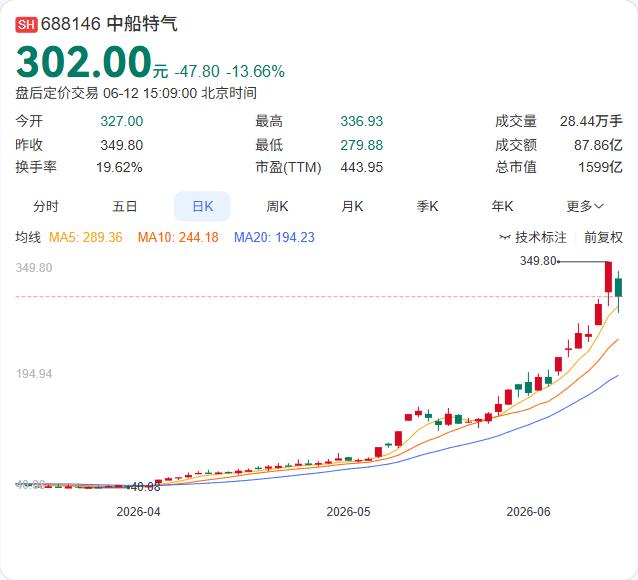Click the 换手率 value 19.62%
638x580 pixels.
click(x=119, y=167)
